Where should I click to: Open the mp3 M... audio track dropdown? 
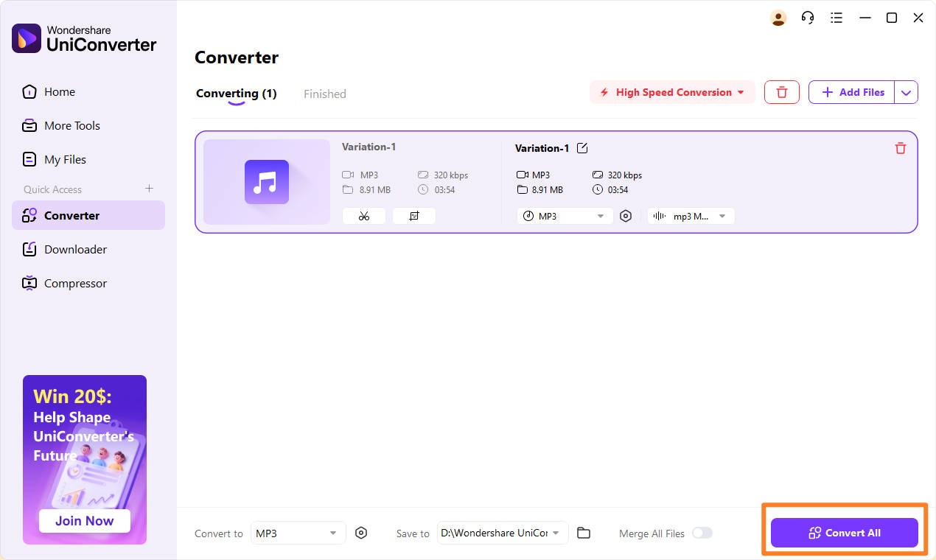(691, 216)
